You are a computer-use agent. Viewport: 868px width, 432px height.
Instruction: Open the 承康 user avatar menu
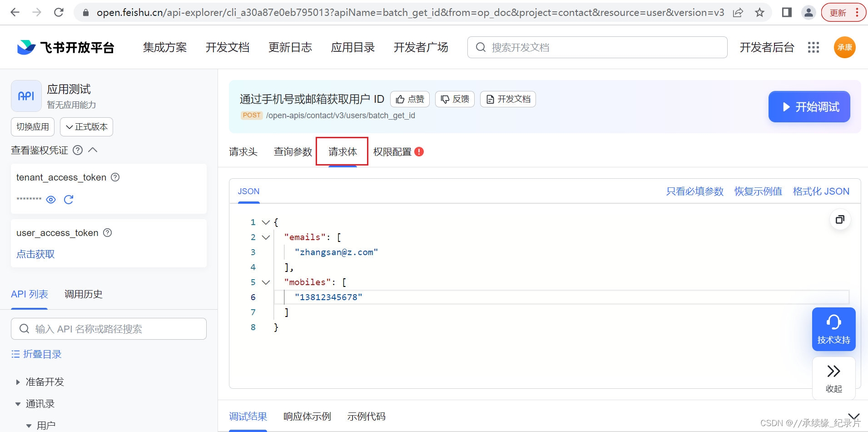tap(845, 47)
